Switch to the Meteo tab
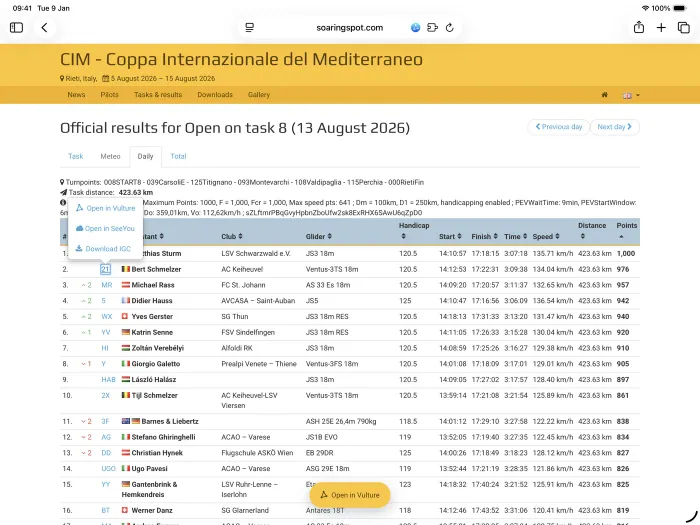 point(110,156)
